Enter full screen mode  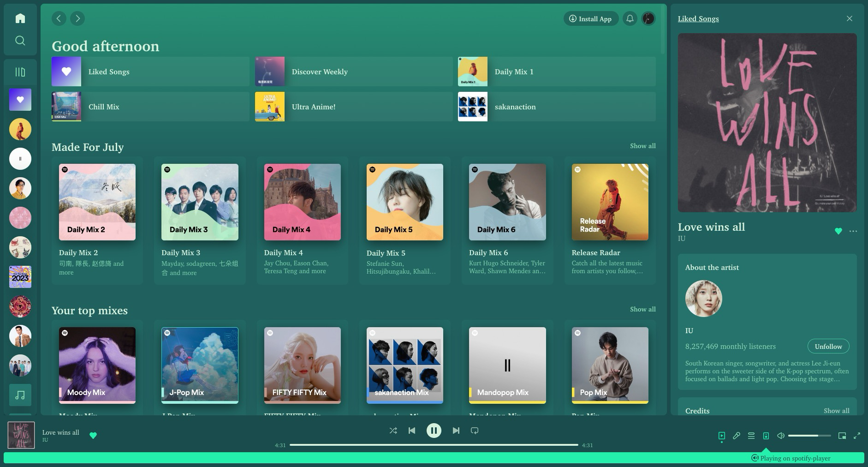point(857,436)
